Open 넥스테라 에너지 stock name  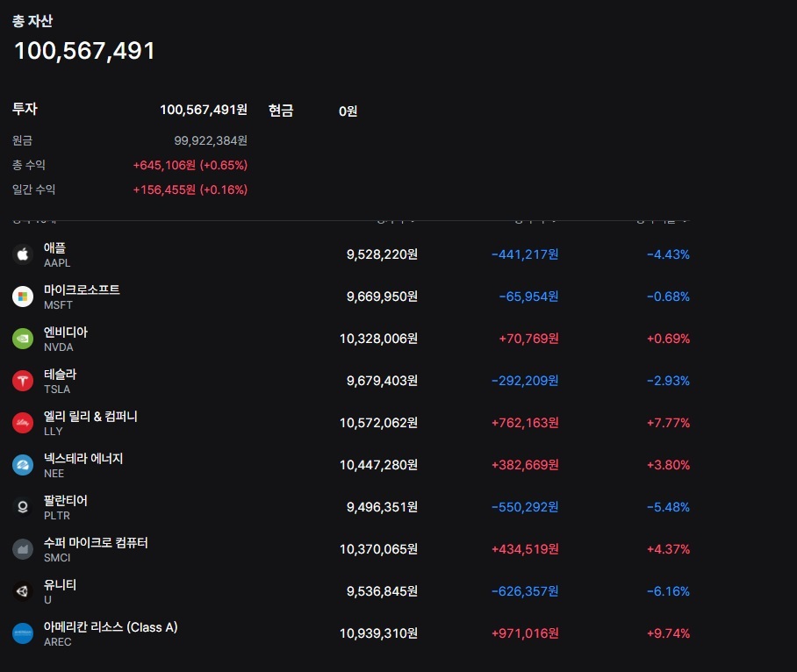pyautogui.click(x=83, y=459)
